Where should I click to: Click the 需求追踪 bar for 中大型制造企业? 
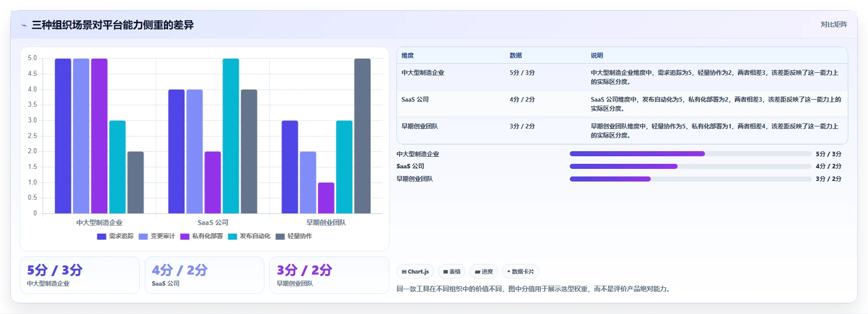pos(63,136)
